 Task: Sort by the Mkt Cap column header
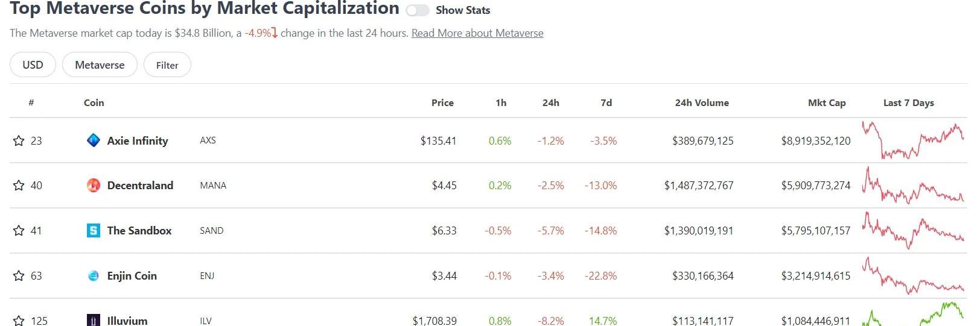(826, 103)
